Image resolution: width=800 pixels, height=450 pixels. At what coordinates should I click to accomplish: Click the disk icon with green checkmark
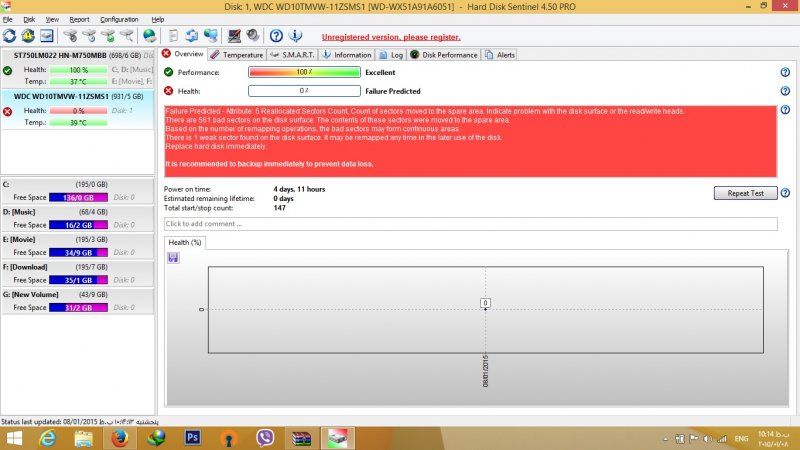click(x=108, y=36)
